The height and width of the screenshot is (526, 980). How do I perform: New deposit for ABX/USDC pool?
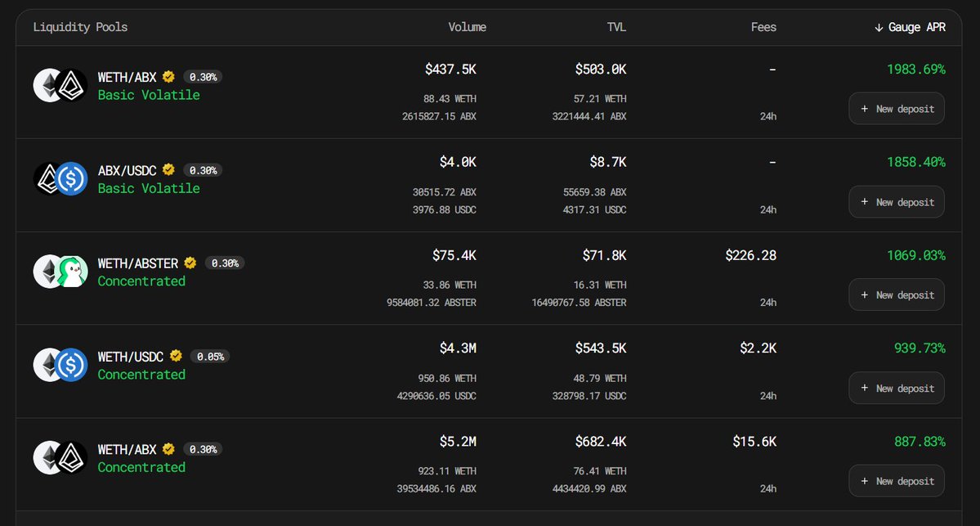[x=897, y=202]
